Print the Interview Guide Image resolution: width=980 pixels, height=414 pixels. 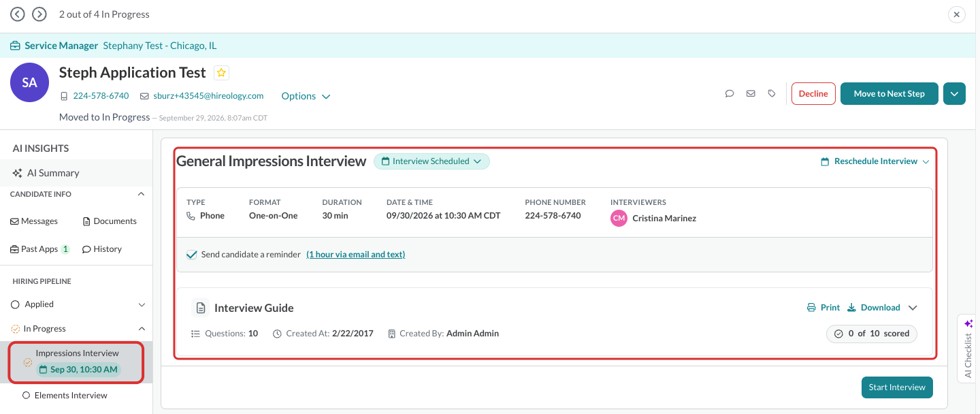[823, 308]
